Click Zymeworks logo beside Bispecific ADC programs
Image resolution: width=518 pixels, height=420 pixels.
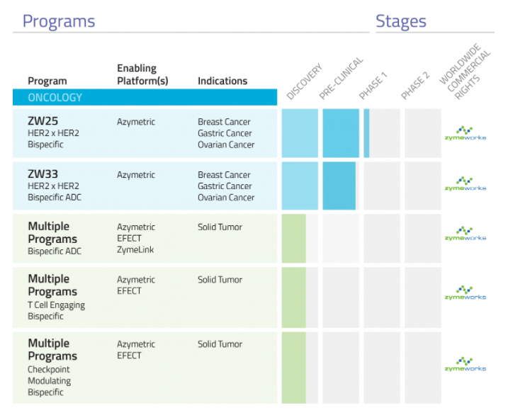pyautogui.click(x=465, y=234)
